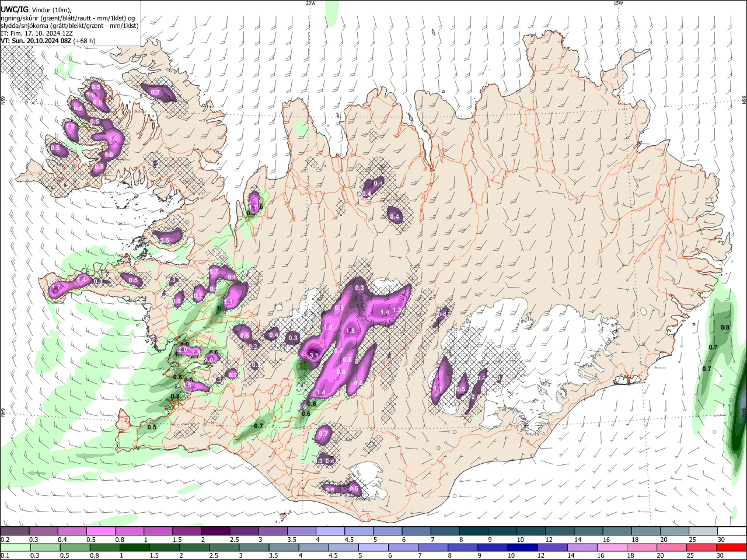
Task: Pick the bright pink snow swatch labeled 0.5
Action: pyautogui.click(x=100, y=531)
